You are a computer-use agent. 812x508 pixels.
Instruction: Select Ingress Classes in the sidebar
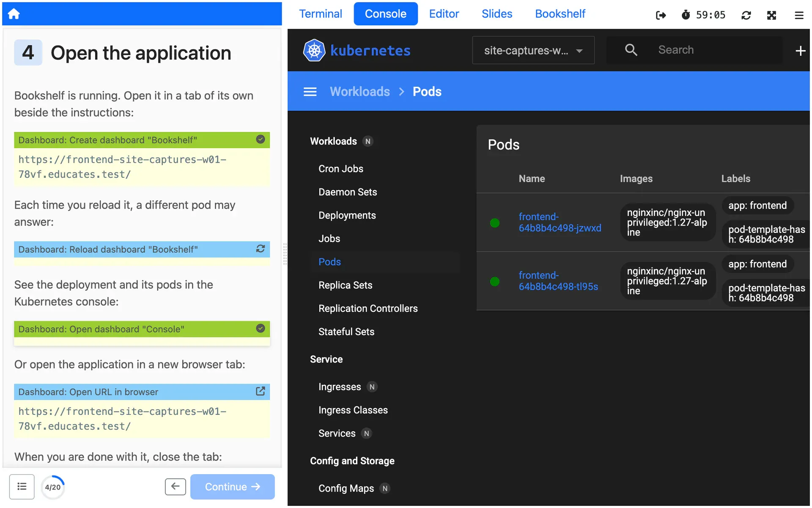click(353, 410)
